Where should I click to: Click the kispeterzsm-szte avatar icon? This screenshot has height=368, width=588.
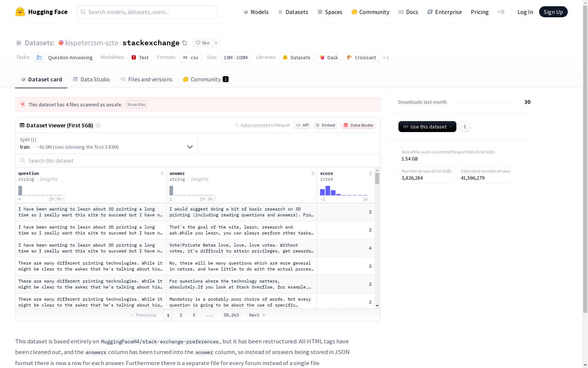tap(61, 43)
